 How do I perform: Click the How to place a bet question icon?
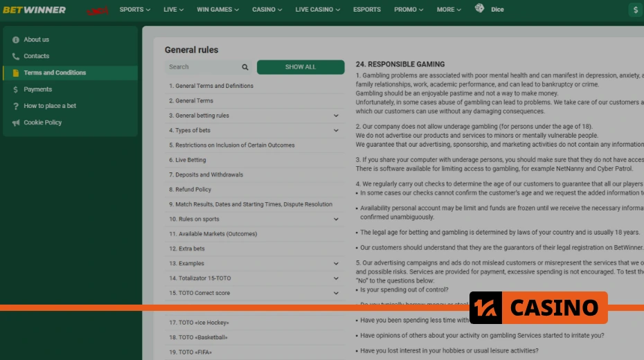point(16,106)
